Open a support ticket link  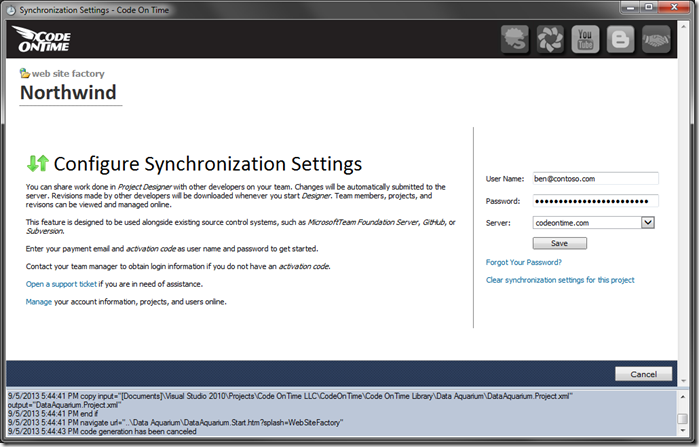tap(61, 284)
